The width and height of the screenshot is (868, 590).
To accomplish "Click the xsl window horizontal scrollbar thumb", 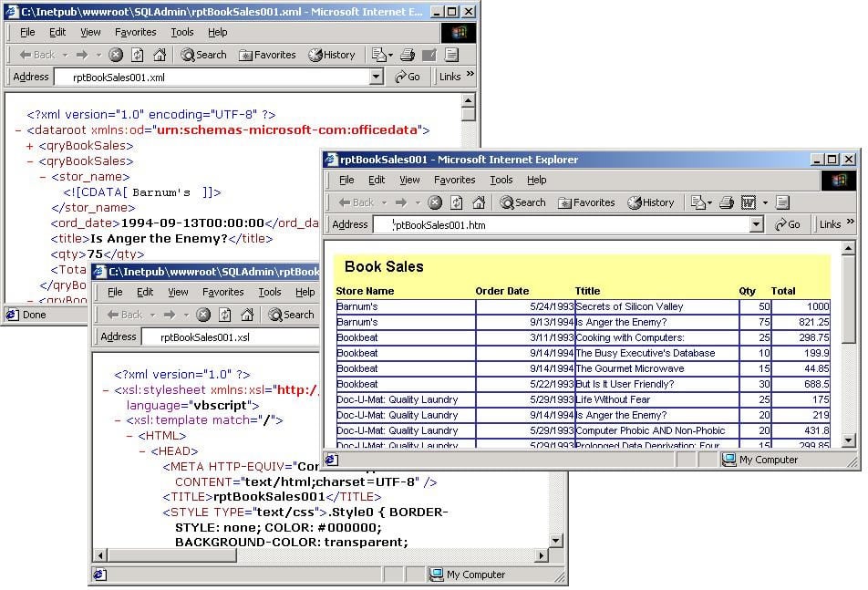I will coord(172,555).
